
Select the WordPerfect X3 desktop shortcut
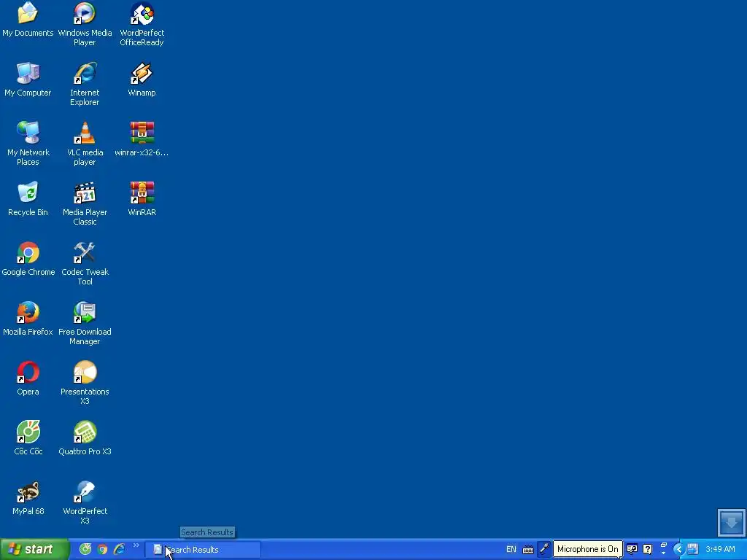(x=85, y=503)
